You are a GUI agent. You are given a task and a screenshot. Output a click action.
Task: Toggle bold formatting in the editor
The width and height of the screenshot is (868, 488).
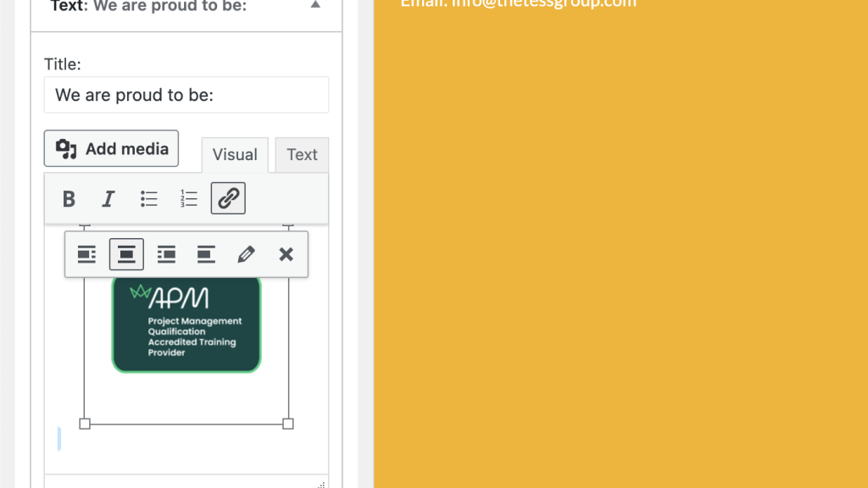[x=70, y=199]
